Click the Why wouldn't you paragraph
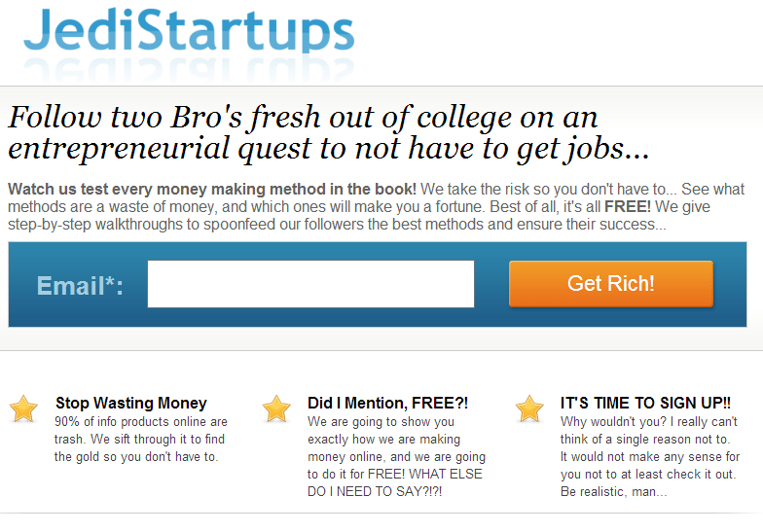 (x=650, y=457)
